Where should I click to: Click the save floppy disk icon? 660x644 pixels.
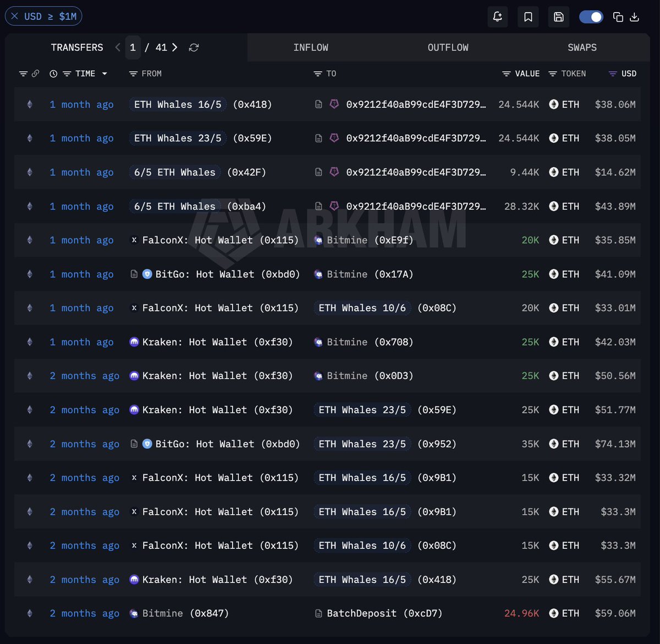[x=558, y=17]
